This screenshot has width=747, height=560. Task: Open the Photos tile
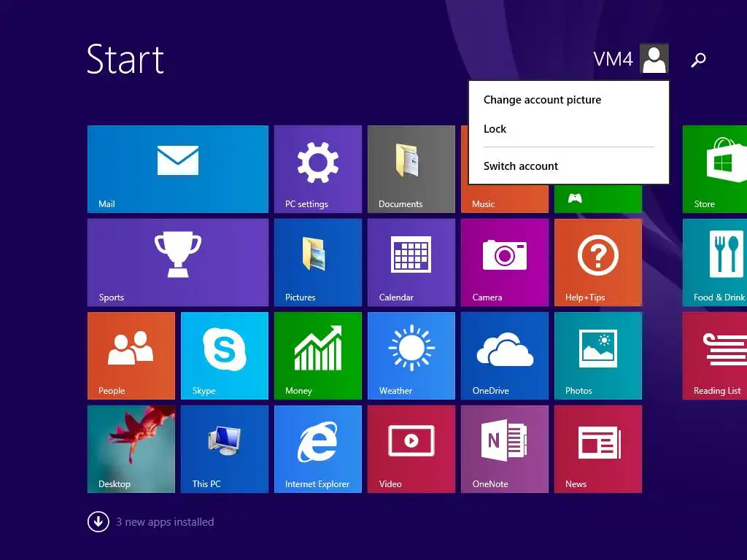pos(598,356)
